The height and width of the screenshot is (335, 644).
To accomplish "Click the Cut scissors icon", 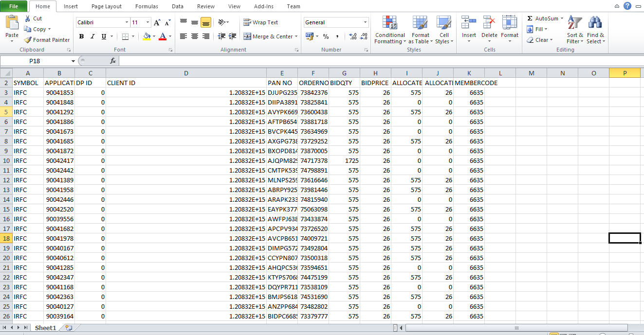I will [27, 18].
